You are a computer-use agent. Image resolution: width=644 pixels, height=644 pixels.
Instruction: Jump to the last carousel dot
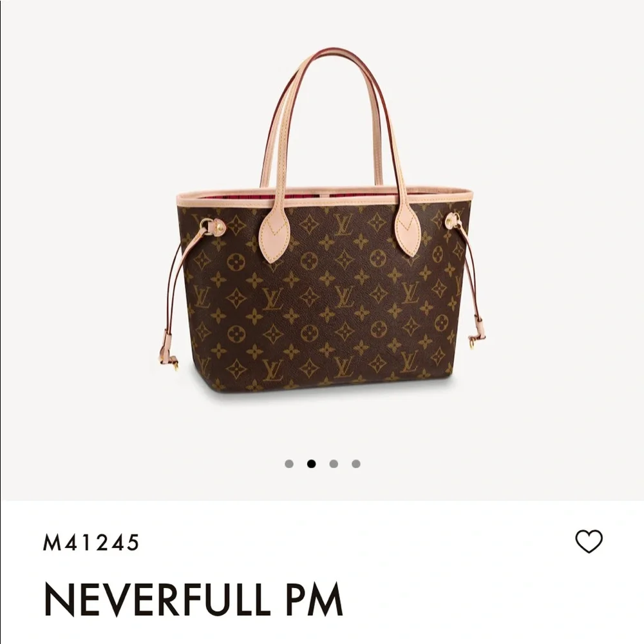[x=356, y=464]
